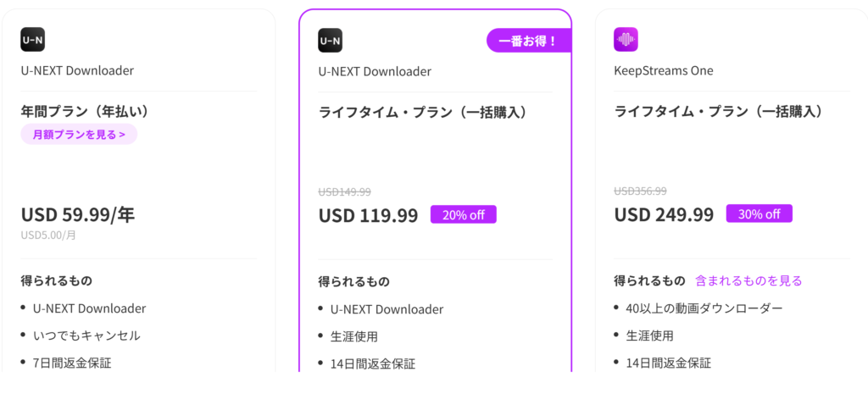The image size is (868, 394).
Task: Click the 年間プラン（年払い） heading
Action: coord(91,111)
